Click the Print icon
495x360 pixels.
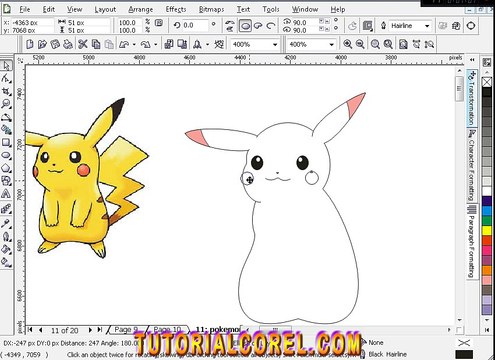coord(68,44)
